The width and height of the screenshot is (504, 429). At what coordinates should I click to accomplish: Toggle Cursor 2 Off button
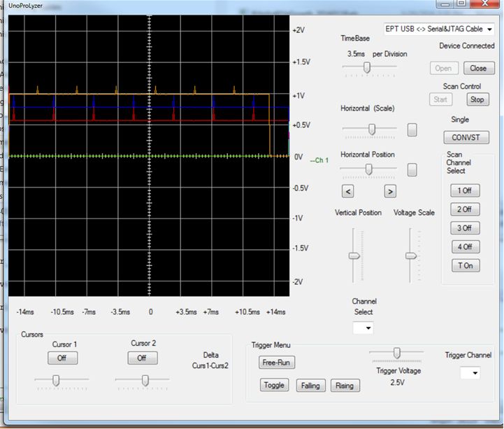[x=143, y=358]
